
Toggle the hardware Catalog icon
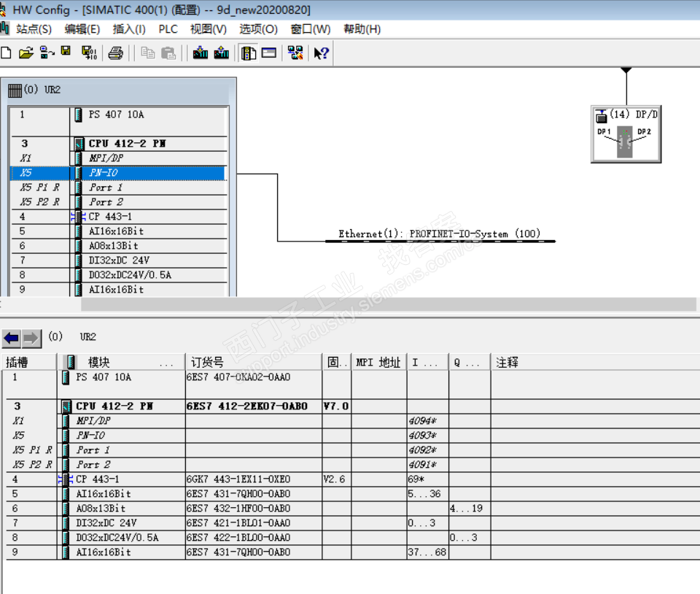coord(248,53)
